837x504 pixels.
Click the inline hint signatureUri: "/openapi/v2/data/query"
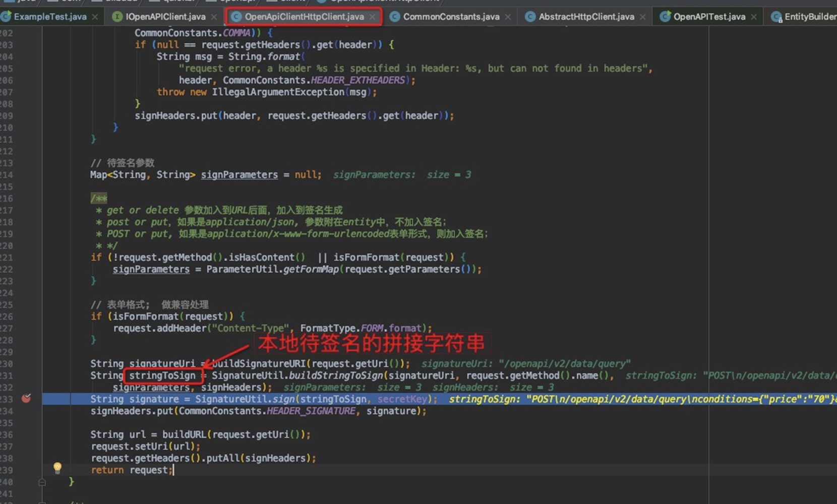pos(526,363)
